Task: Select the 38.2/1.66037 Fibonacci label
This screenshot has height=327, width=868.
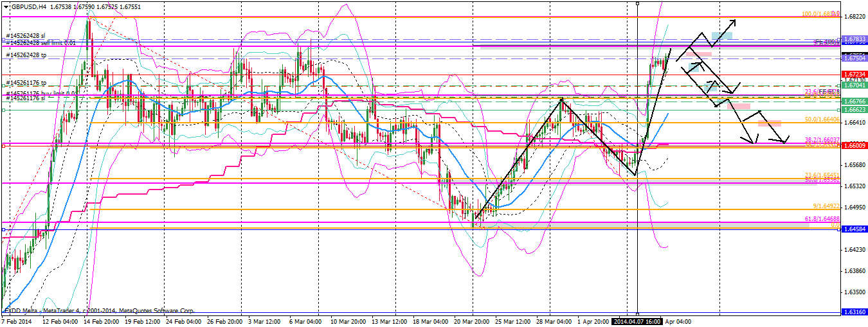Action: (822, 139)
